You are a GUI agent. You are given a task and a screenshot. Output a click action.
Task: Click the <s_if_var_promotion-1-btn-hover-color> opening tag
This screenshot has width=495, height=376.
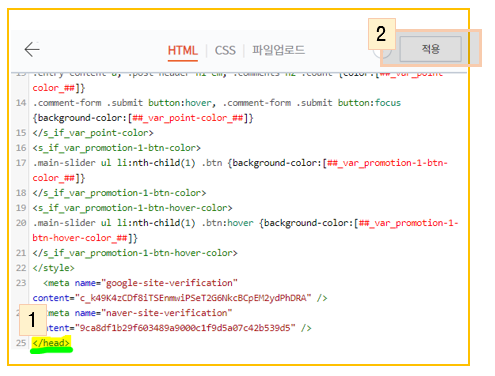pos(132,208)
